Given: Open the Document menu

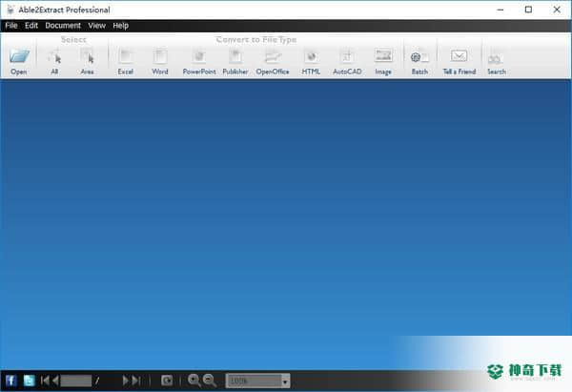Looking at the screenshot, I should point(63,26).
